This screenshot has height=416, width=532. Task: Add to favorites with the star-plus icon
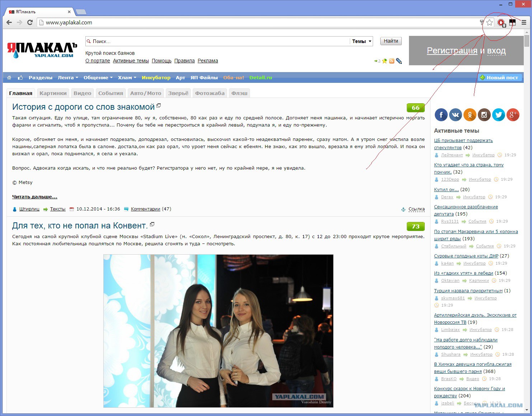tap(385, 61)
